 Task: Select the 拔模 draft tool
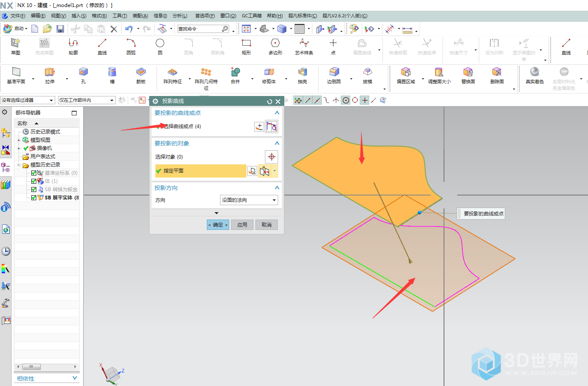pos(368,75)
